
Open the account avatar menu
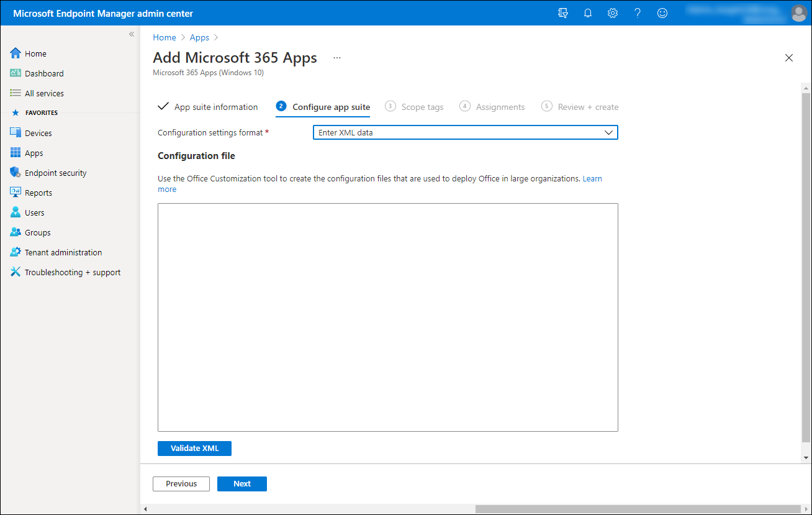point(799,13)
